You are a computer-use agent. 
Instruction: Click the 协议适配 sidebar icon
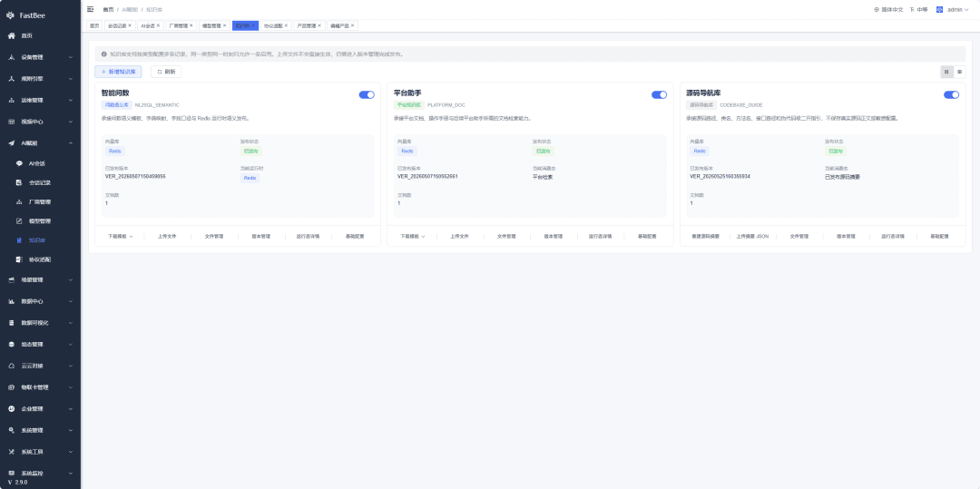pos(19,259)
